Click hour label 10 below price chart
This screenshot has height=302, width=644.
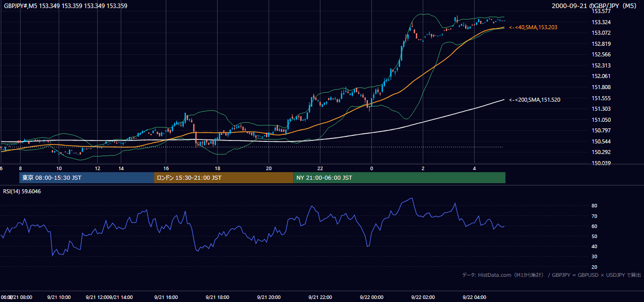(x=59, y=168)
